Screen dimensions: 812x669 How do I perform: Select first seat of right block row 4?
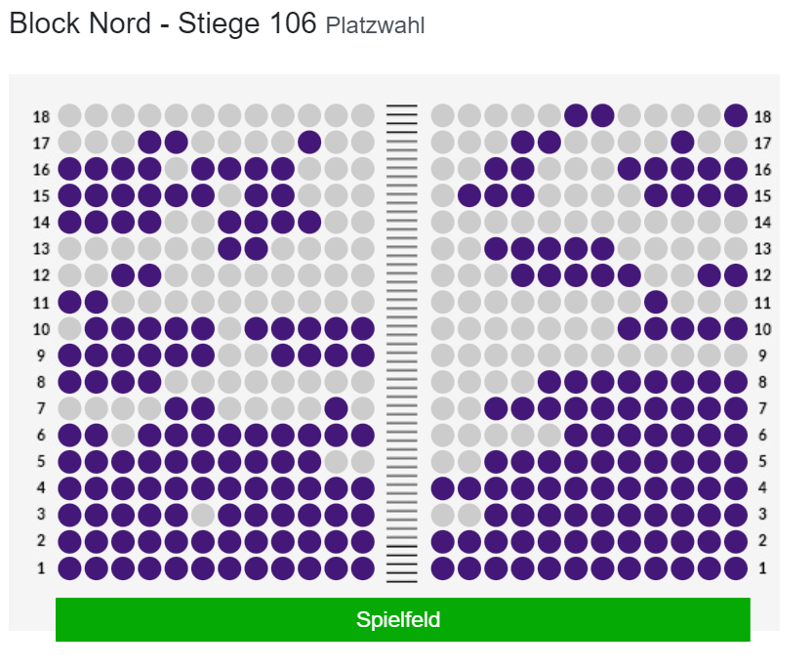(x=442, y=488)
